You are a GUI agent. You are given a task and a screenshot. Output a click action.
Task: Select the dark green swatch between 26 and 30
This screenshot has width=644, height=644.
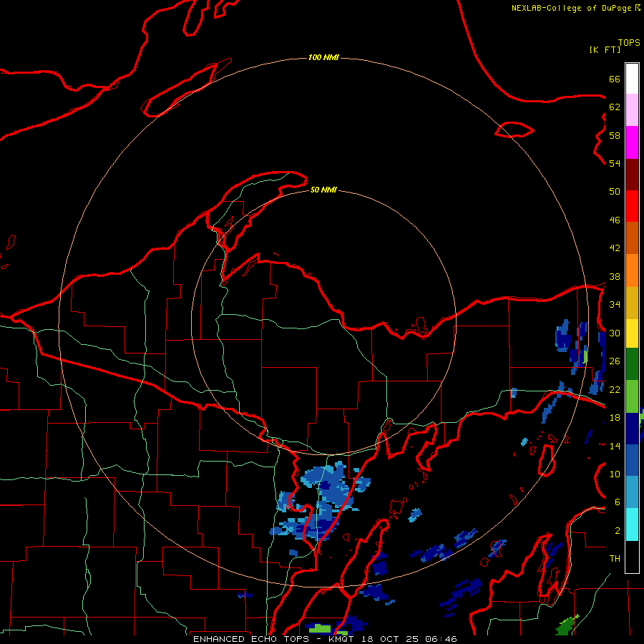click(632, 364)
